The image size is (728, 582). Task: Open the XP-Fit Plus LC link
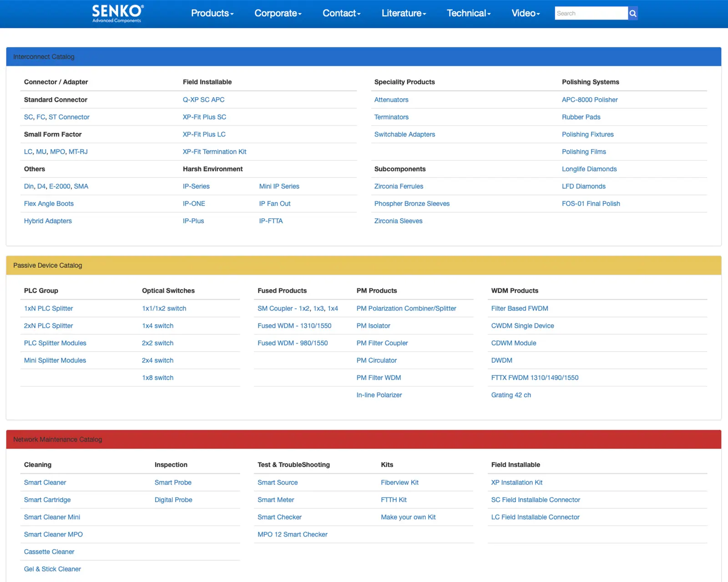pos(204,134)
